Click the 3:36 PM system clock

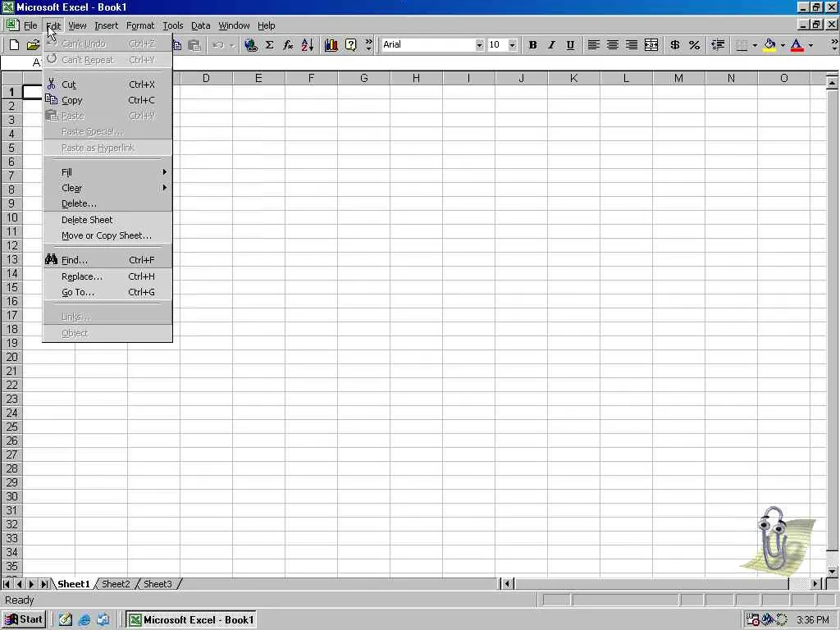click(813, 620)
